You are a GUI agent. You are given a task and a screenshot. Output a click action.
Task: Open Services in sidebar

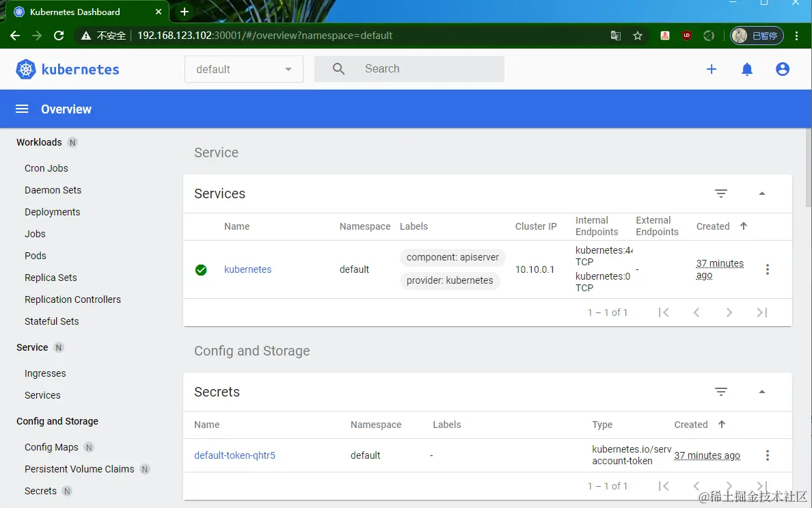(42, 395)
